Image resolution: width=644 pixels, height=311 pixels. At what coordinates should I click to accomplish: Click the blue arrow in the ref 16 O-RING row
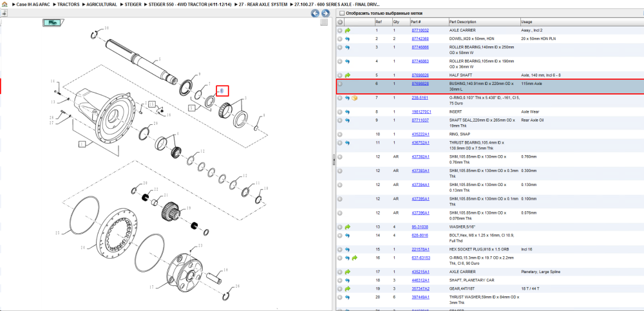coord(348,258)
